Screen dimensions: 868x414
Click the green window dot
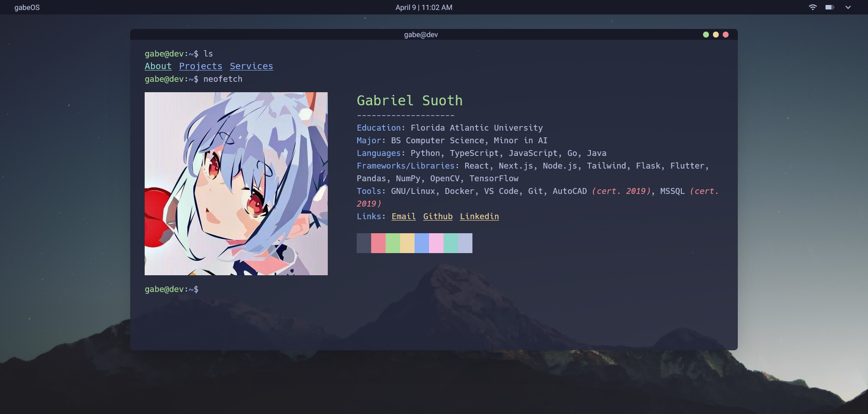pos(706,34)
